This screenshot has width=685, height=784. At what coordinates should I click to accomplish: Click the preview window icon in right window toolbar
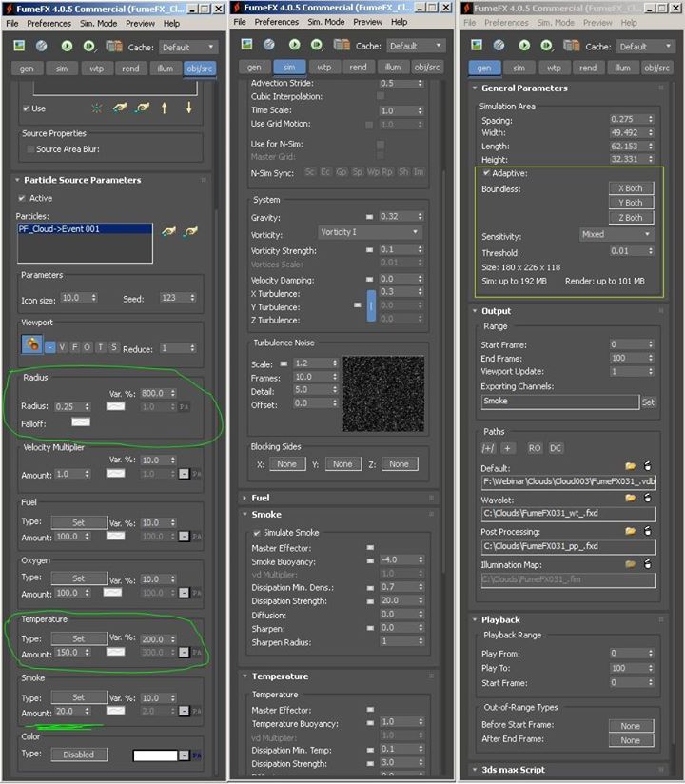pyautogui.click(x=477, y=45)
